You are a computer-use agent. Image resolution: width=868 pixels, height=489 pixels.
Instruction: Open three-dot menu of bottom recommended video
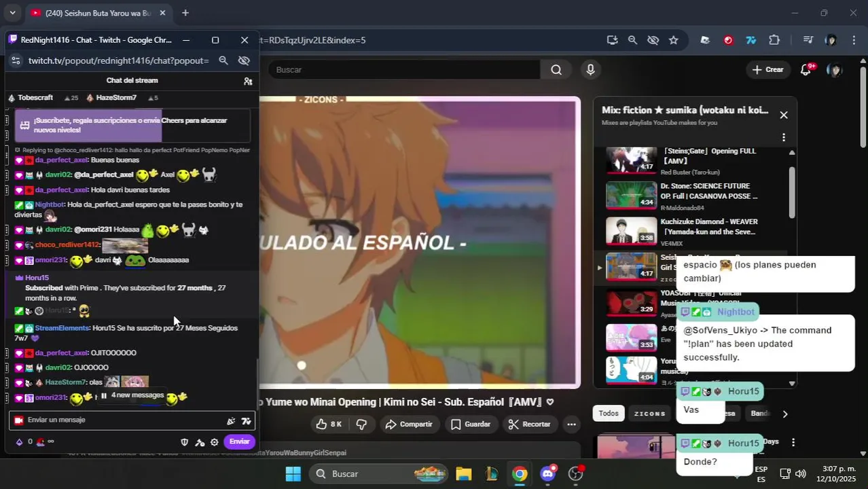tap(793, 443)
